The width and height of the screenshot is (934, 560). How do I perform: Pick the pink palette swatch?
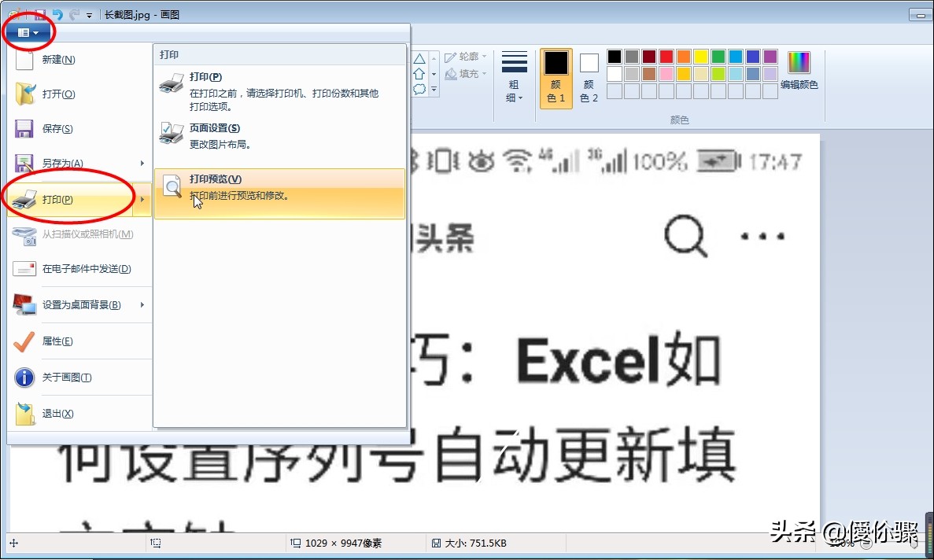click(666, 74)
